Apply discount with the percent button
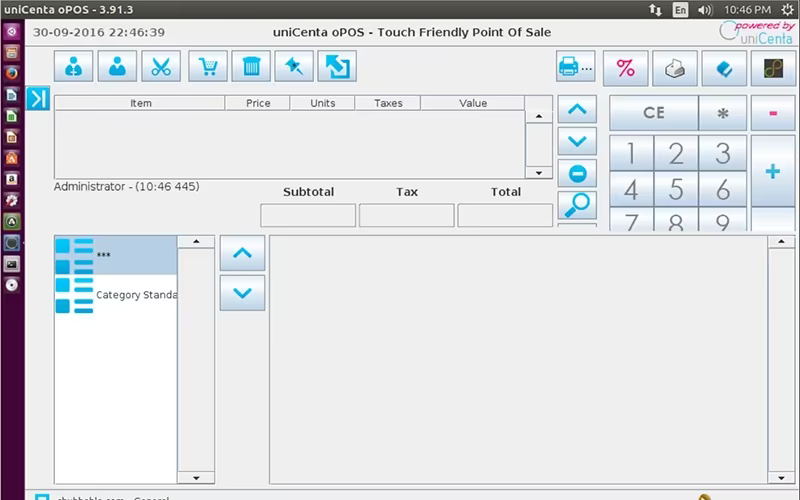The width and height of the screenshot is (800, 500). pyautogui.click(x=626, y=68)
